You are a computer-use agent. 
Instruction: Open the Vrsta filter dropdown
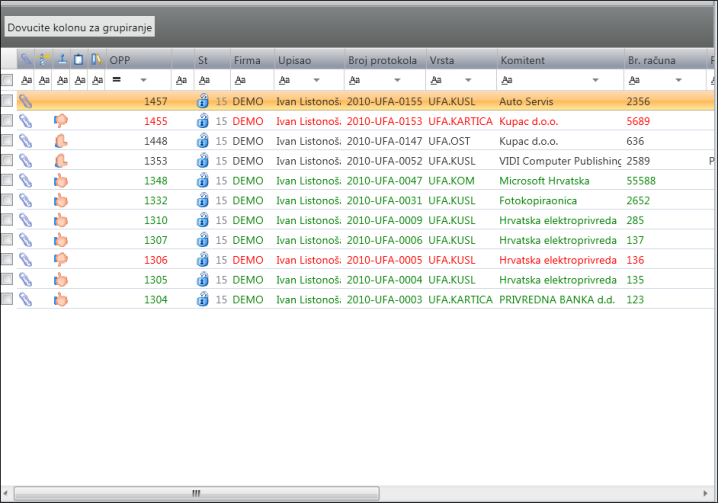tap(468, 80)
